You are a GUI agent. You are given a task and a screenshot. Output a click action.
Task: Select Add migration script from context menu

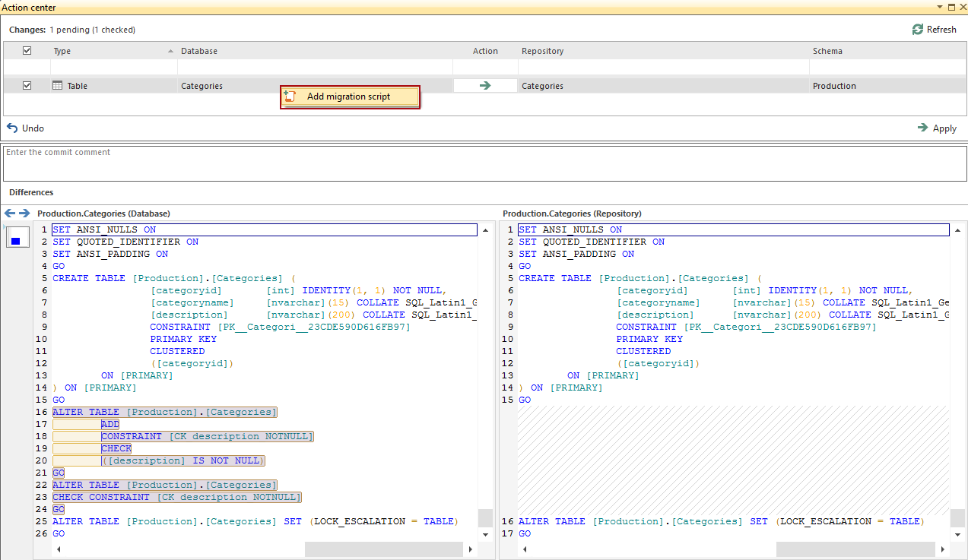point(349,96)
